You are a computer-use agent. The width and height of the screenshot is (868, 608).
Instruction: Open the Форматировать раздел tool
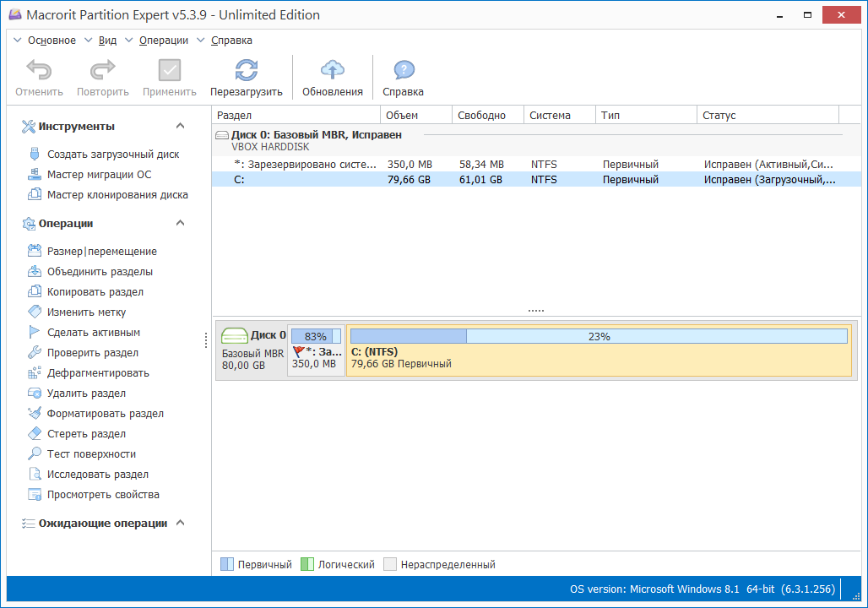[x=95, y=413]
